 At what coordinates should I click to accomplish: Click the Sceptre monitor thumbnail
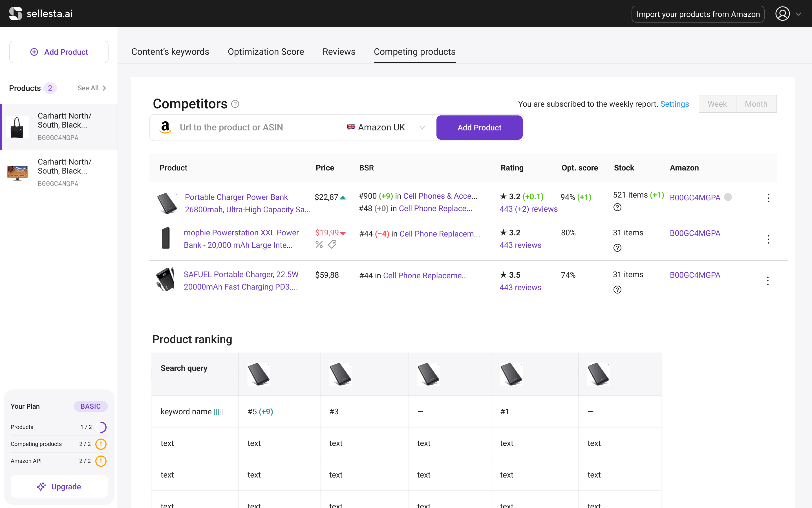[17, 173]
